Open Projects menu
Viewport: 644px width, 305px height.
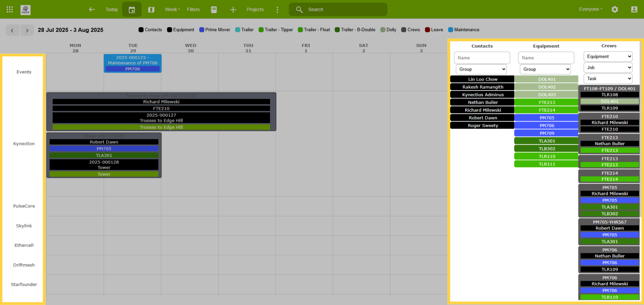[255, 9]
